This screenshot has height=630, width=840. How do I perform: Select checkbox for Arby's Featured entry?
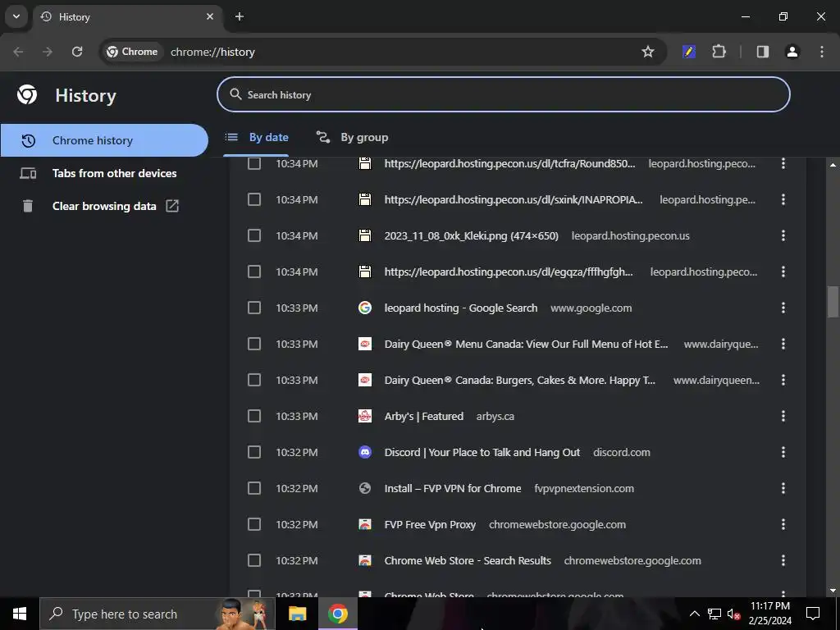point(254,416)
